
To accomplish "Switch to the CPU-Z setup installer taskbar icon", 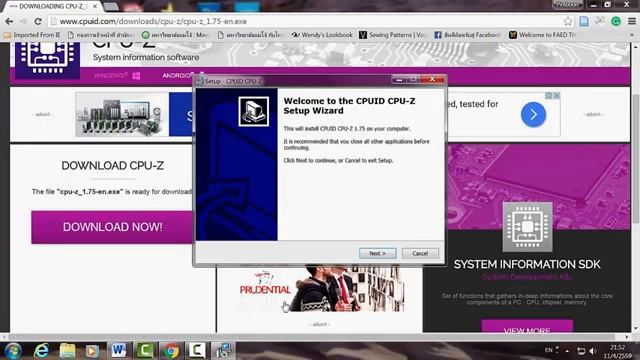I will point(223,351).
